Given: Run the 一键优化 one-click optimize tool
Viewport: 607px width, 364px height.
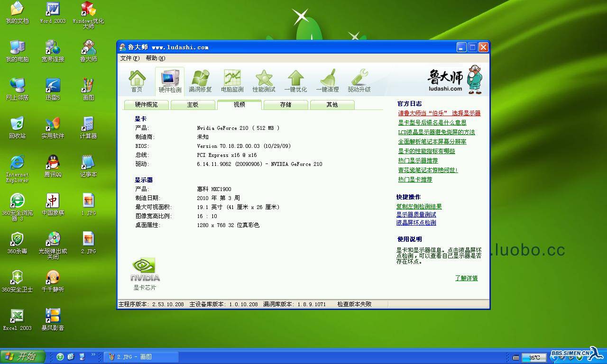Looking at the screenshot, I should (x=295, y=81).
